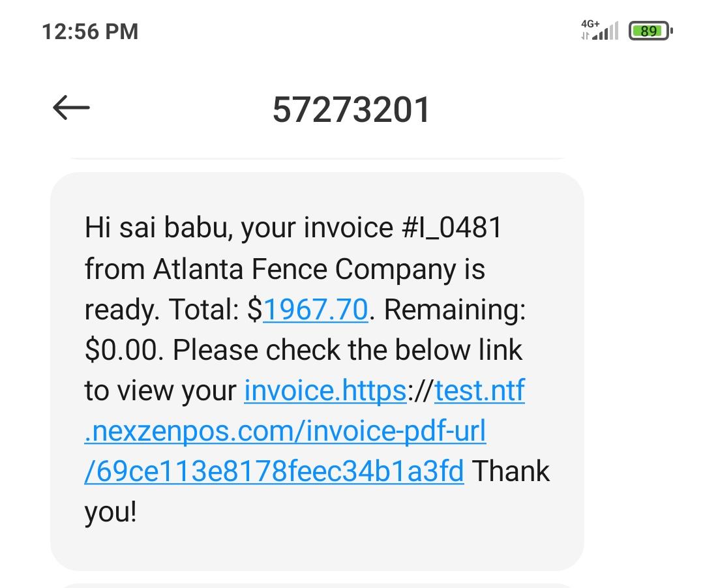Image resolution: width=703 pixels, height=588 pixels.
Task: Tap the final 'you!' in the message
Action: pyautogui.click(x=110, y=512)
